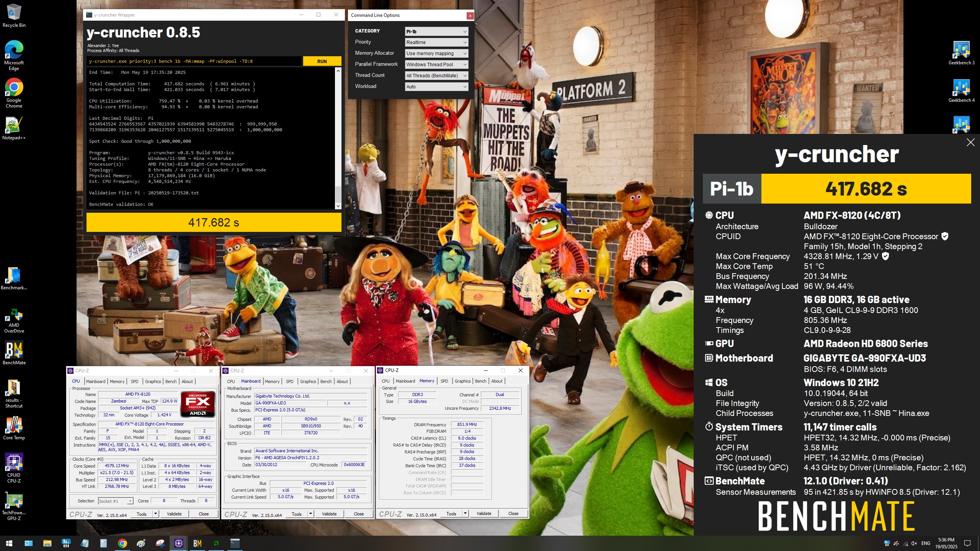980x551 pixels.
Task: Open Snipping Tool from the taskbar
Action: [x=160, y=543]
